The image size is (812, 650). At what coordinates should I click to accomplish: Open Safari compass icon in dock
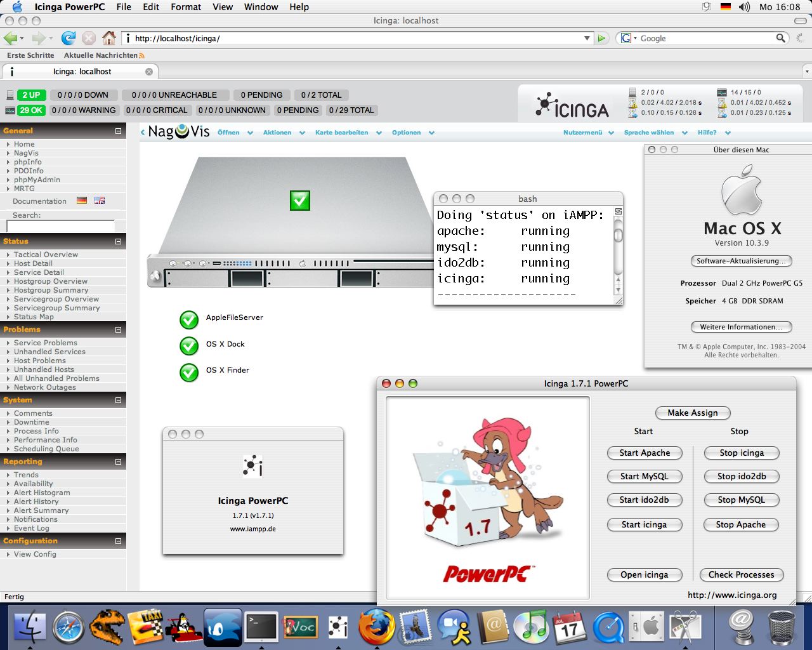click(x=69, y=628)
